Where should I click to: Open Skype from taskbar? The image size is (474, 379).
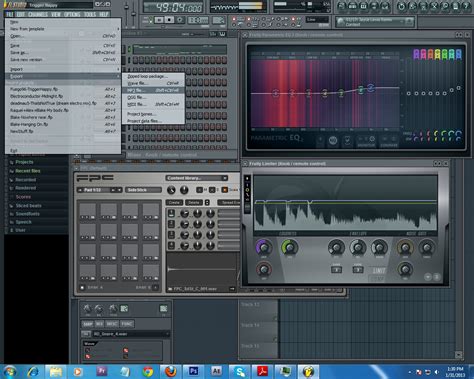(x=239, y=371)
